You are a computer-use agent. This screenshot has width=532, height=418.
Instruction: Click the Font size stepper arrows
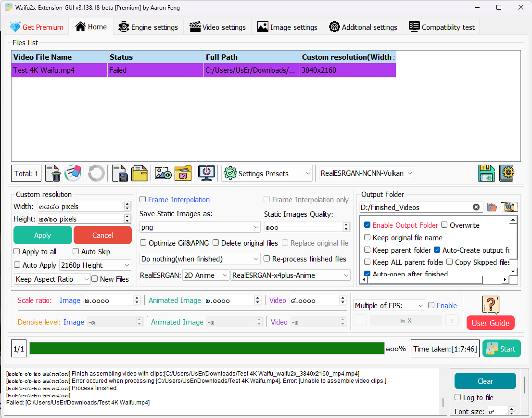click(512, 411)
